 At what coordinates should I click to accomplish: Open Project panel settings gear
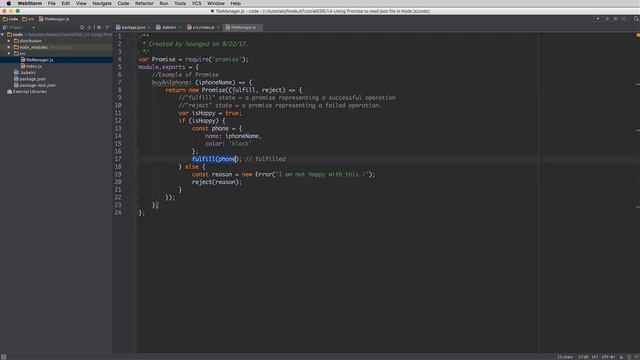98,27
